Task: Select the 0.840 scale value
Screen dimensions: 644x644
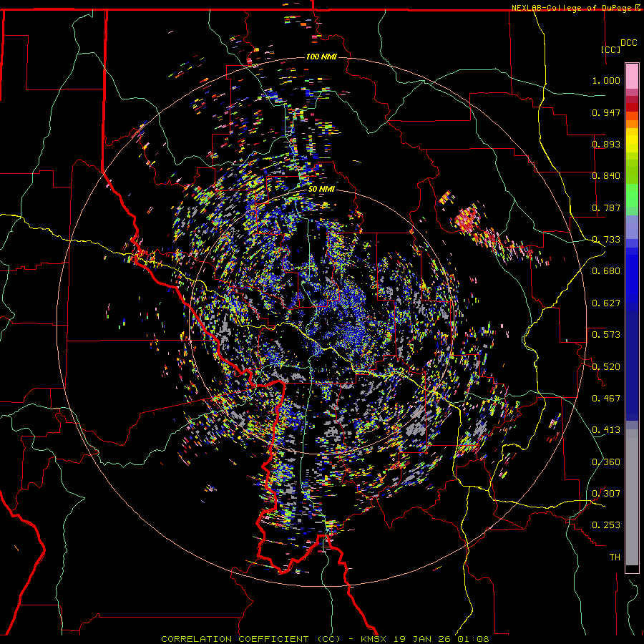Action: [606, 176]
